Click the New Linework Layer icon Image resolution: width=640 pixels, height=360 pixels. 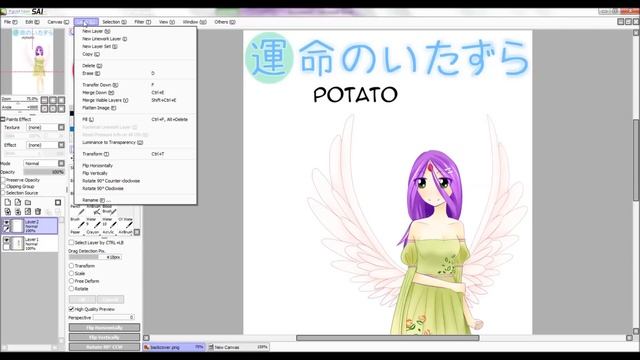(18, 202)
